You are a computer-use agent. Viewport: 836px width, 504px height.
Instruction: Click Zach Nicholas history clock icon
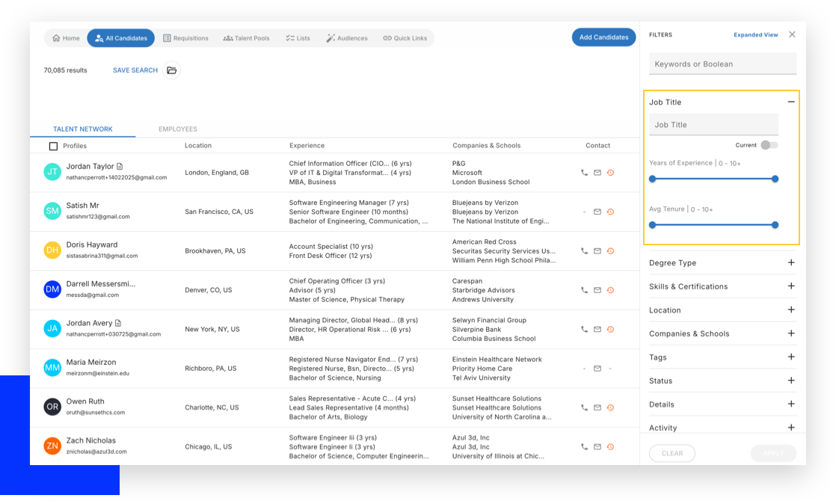(610, 446)
